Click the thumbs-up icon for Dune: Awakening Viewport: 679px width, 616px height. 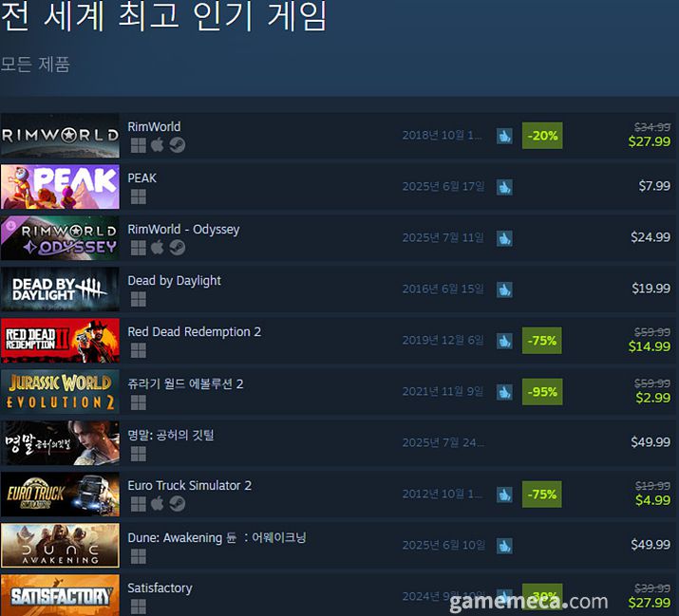504,546
